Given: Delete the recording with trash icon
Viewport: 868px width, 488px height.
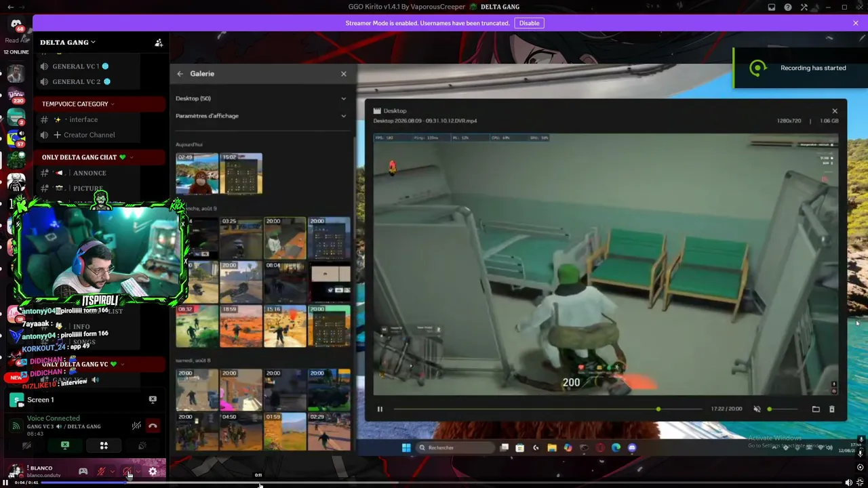Looking at the screenshot, I should (x=832, y=409).
